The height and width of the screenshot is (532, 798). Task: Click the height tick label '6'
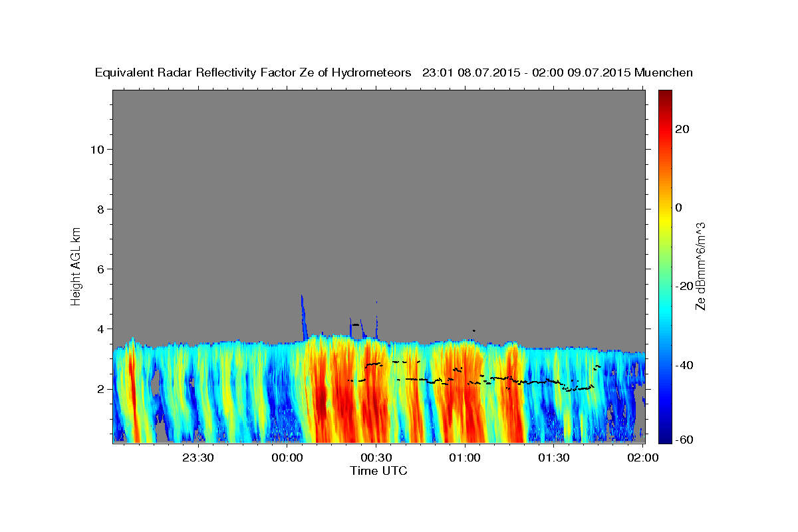(x=101, y=269)
